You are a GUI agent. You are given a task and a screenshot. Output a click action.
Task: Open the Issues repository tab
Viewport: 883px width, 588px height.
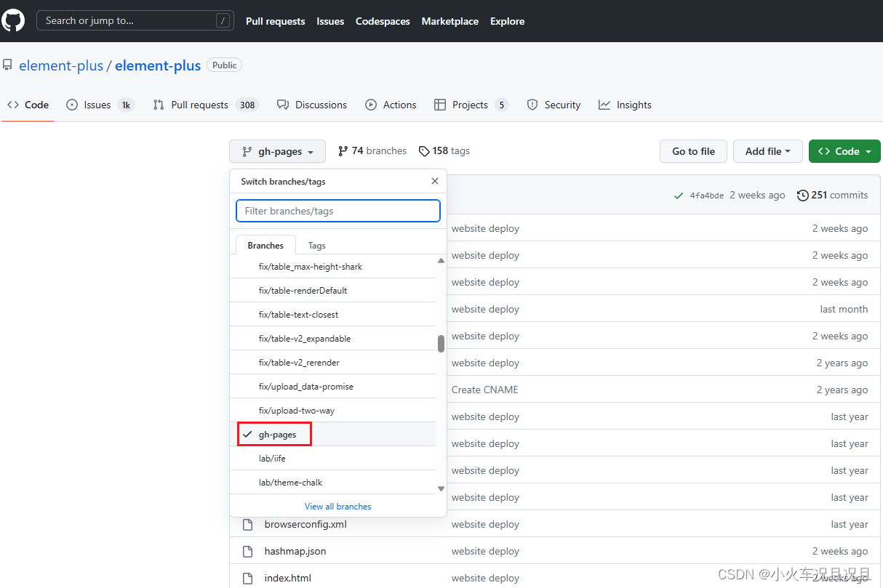tap(100, 105)
